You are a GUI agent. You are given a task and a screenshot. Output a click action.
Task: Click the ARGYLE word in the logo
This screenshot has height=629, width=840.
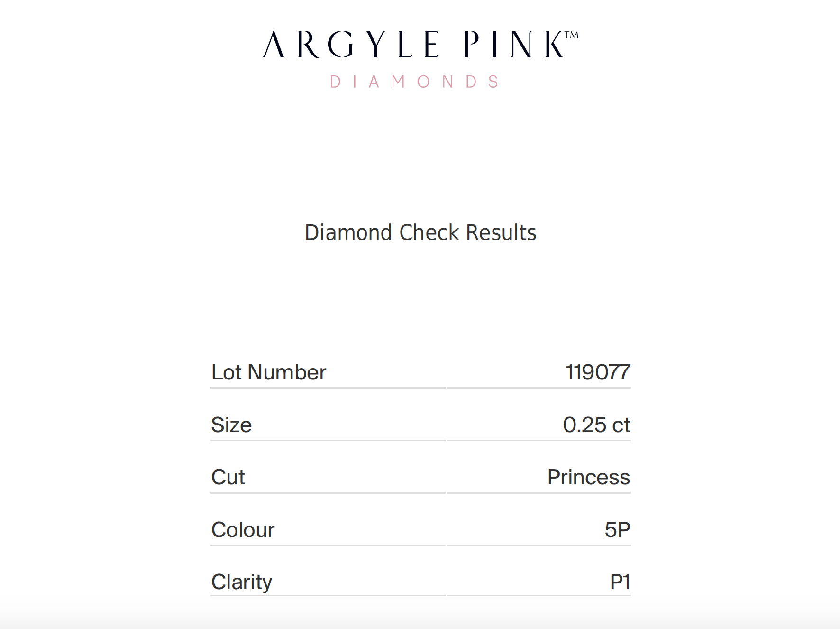tap(351, 45)
